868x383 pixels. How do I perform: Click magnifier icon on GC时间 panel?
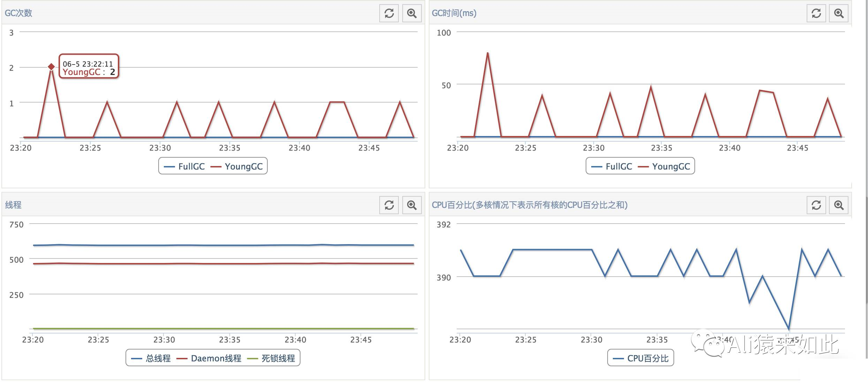tap(839, 13)
